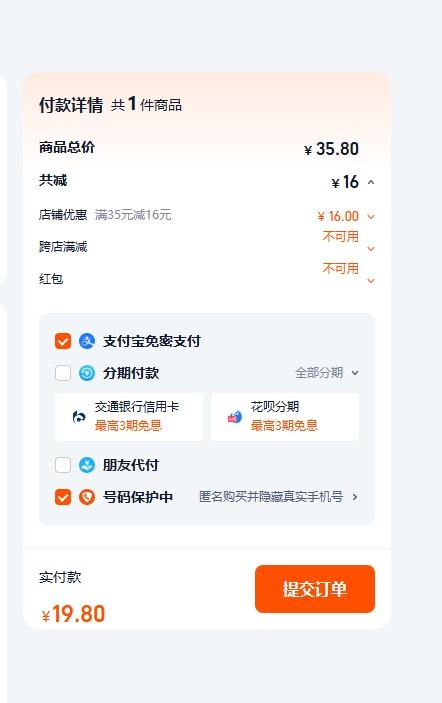
Task: Collapse the 共减 discount breakdown
Action: (x=371, y=182)
